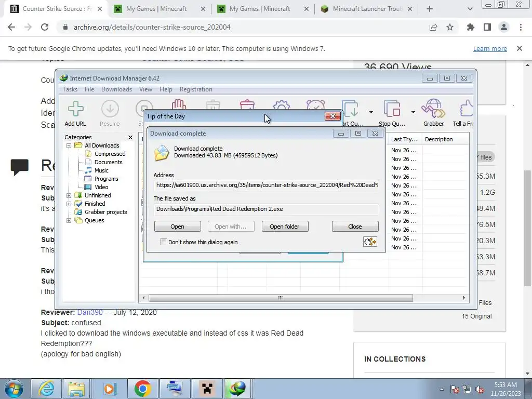Open the Tasks menu in IDM

pyautogui.click(x=70, y=89)
